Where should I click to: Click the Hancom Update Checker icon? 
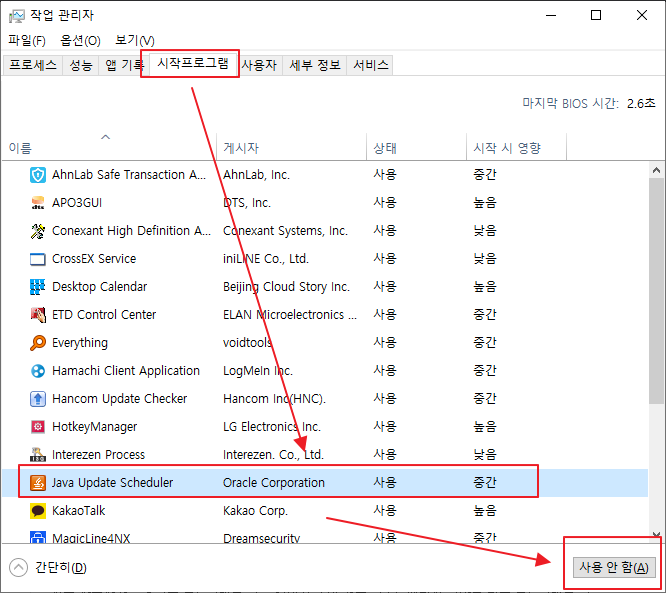coord(38,399)
